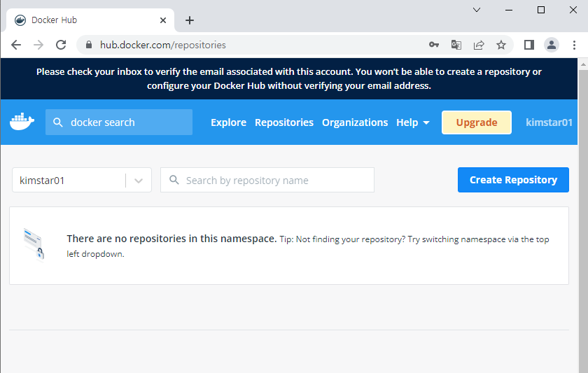
Task: Click the Create Repository button
Action: [513, 180]
